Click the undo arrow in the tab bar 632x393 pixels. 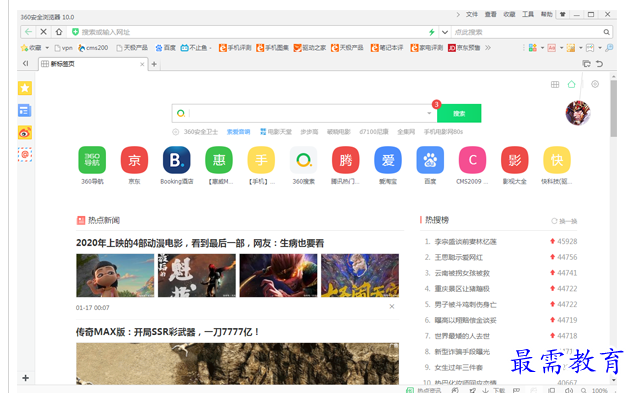click(600, 64)
